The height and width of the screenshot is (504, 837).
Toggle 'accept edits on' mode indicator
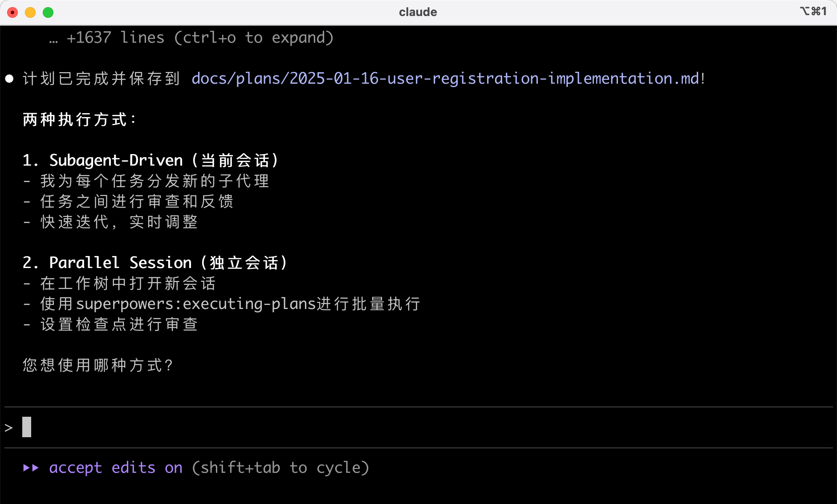(x=116, y=468)
